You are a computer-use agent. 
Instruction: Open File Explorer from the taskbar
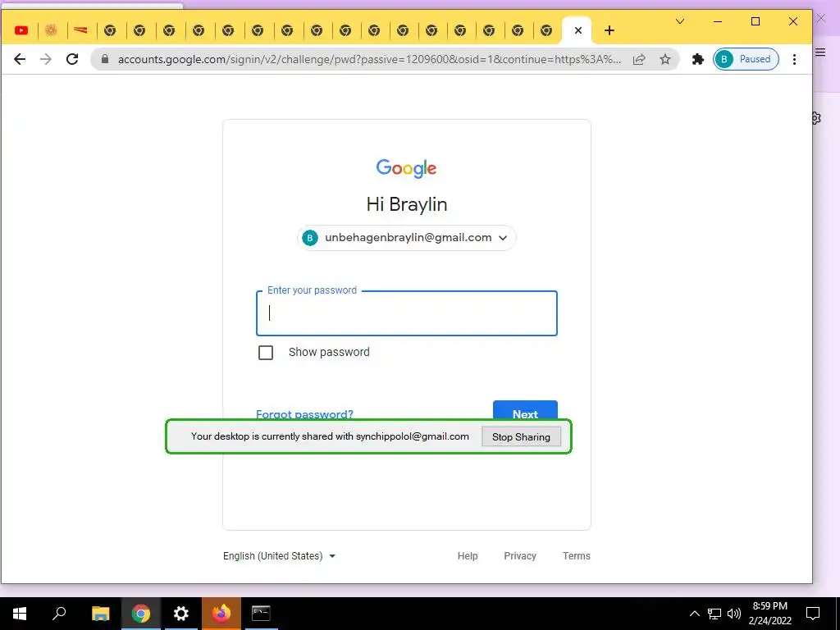[100, 614]
